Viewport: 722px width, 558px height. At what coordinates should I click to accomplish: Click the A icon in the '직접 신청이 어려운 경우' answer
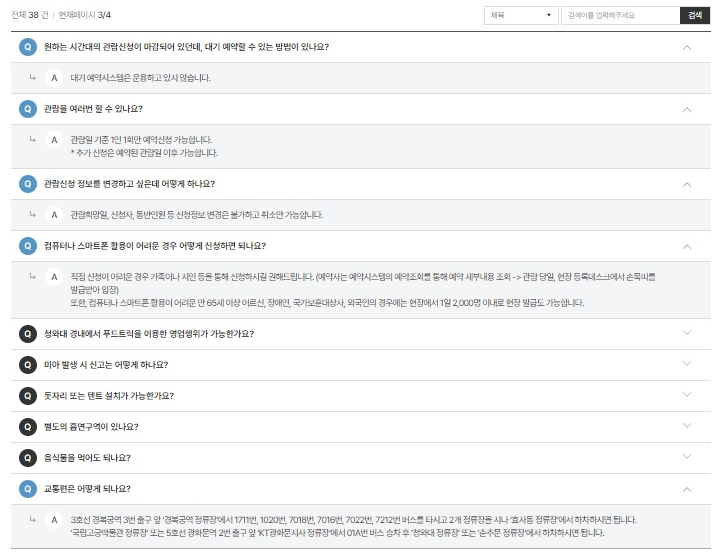pos(54,277)
